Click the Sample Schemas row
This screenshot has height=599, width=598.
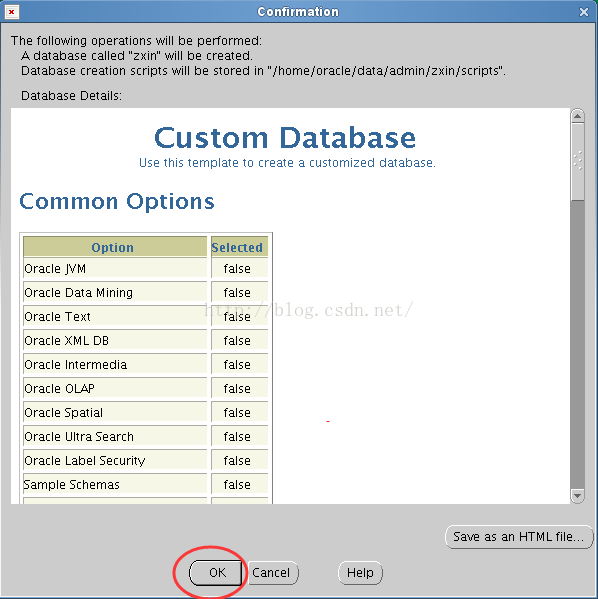tap(146, 484)
